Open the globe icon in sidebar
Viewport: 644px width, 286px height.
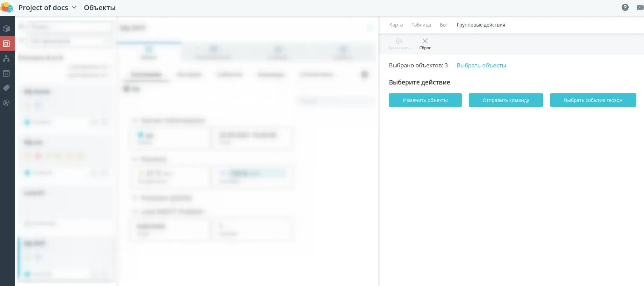pyautogui.click(x=6, y=103)
